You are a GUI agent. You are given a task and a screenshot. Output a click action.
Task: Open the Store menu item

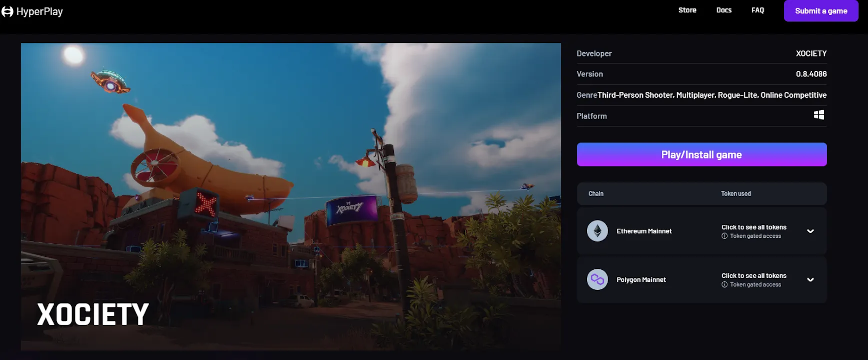tap(687, 10)
